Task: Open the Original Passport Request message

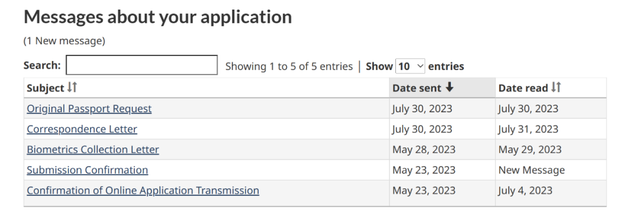Action: point(89,109)
